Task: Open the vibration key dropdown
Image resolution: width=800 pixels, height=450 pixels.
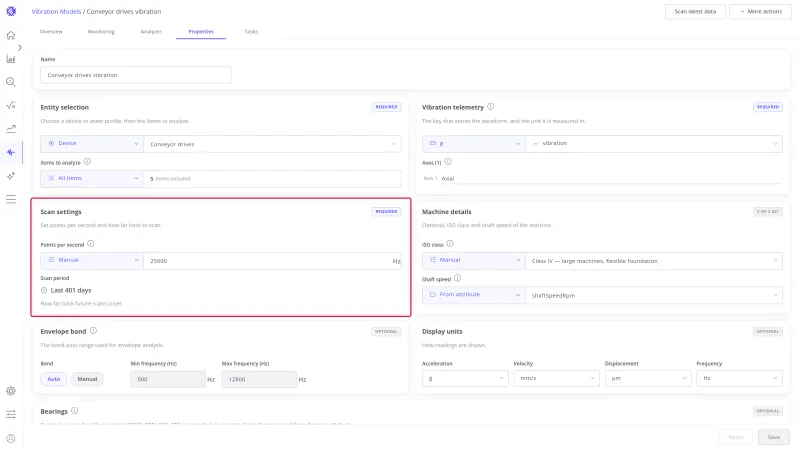Action: coord(654,143)
